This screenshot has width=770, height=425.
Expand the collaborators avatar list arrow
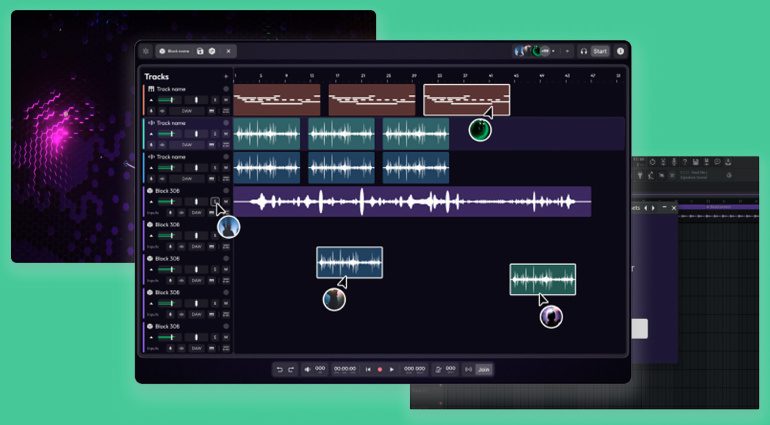(567, 51)
